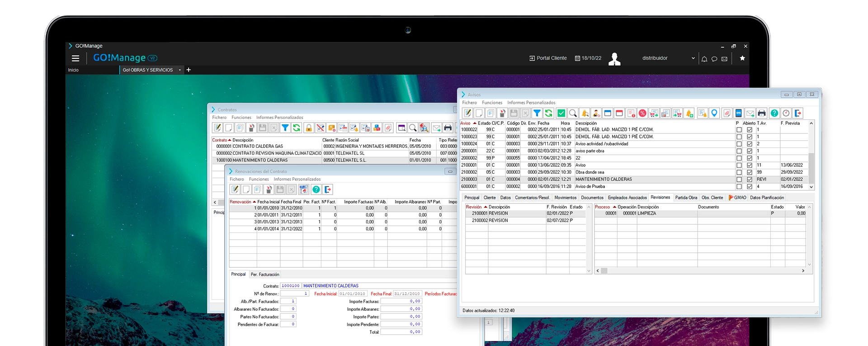Viewport: 868px width, 346px height.
Task: Click help icon in Renovaciones del Contrato toolbar
Action: [316, 190]
